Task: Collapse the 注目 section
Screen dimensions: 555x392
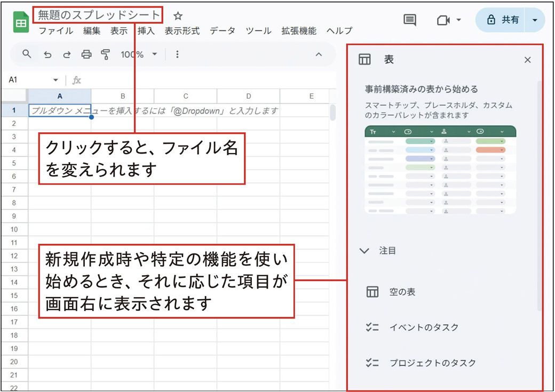Action: click(364, 251)
